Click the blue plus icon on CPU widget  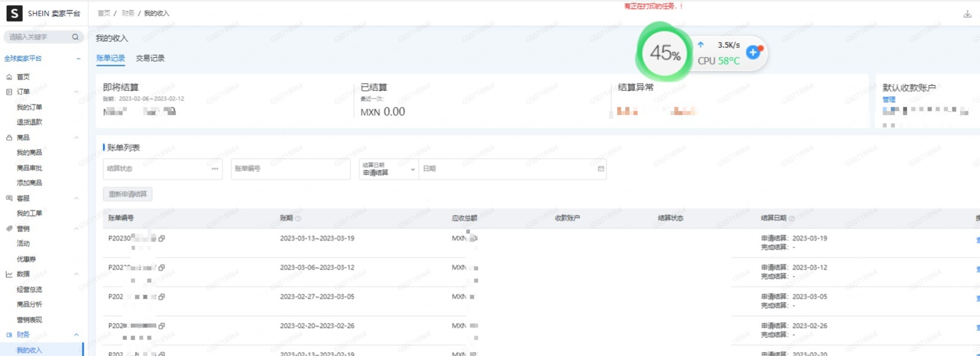[x=753, y=52]
